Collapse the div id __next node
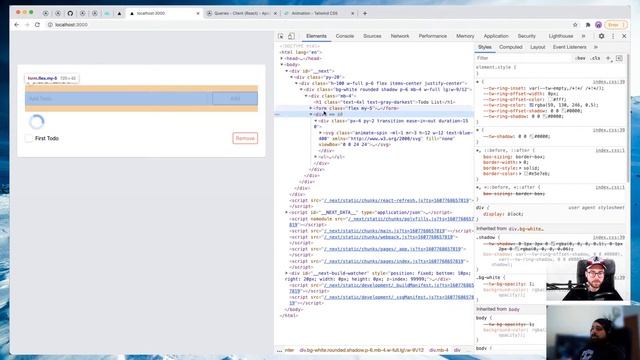Image resolution: width=640 pixels, height=360 pixels. [287, 71]
